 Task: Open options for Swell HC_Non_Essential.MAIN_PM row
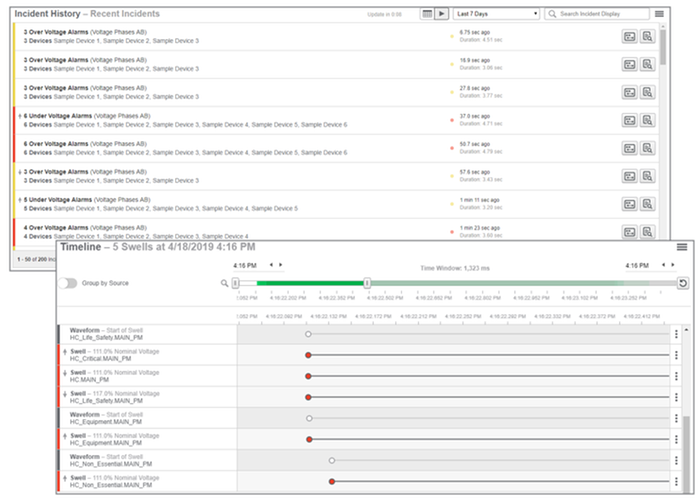pyautogui.click(x=676, y=481)
